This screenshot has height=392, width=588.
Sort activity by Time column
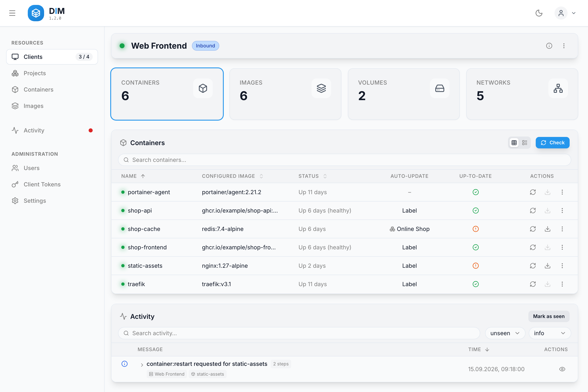[479, 349]
